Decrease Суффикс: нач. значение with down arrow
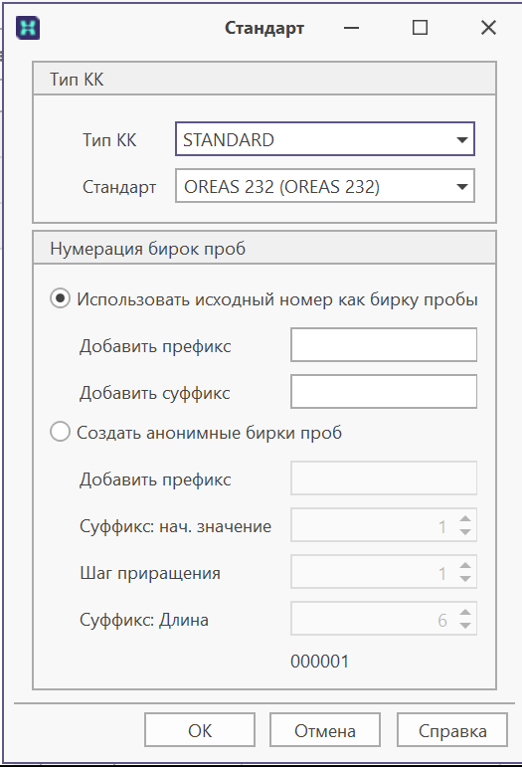The height and width of the screenshot is (767, 522). tap(465, 532)
